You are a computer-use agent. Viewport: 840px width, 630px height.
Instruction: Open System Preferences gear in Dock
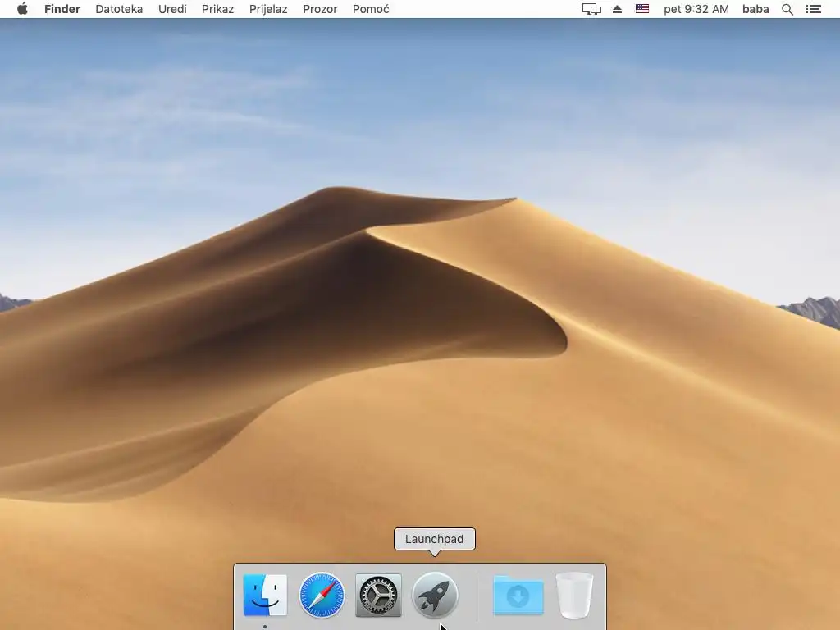378,595
